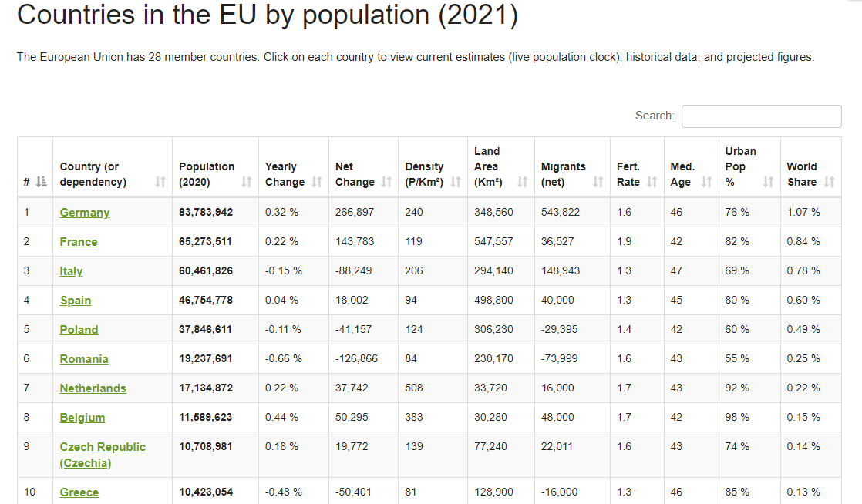Click the sort icon on Land Area column
The image size is (862, 504).
[521, 183]
